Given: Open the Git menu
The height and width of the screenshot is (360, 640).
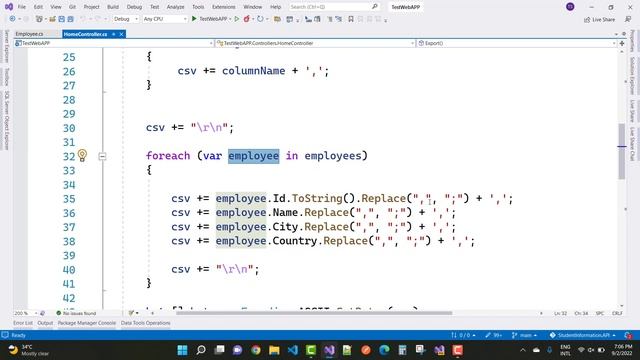Looking at the screenshot, I should tap(72, 7).
